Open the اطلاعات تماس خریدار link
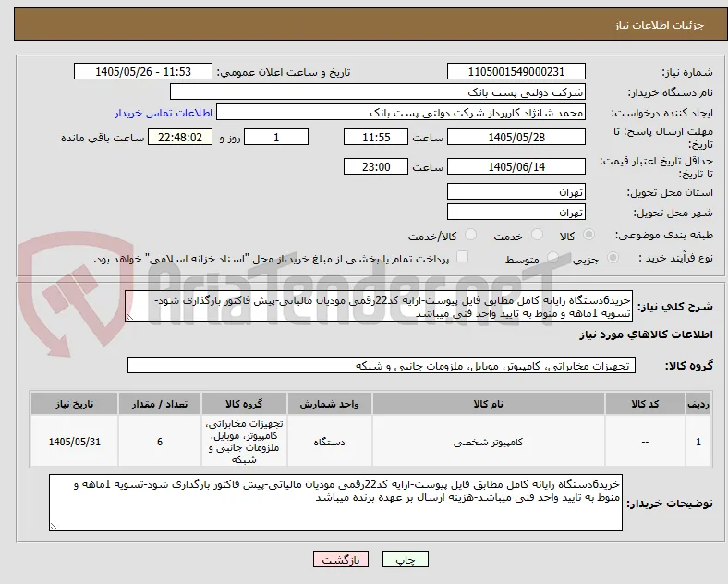This screenshot has height=584, width=728. [x=164, y=113]
